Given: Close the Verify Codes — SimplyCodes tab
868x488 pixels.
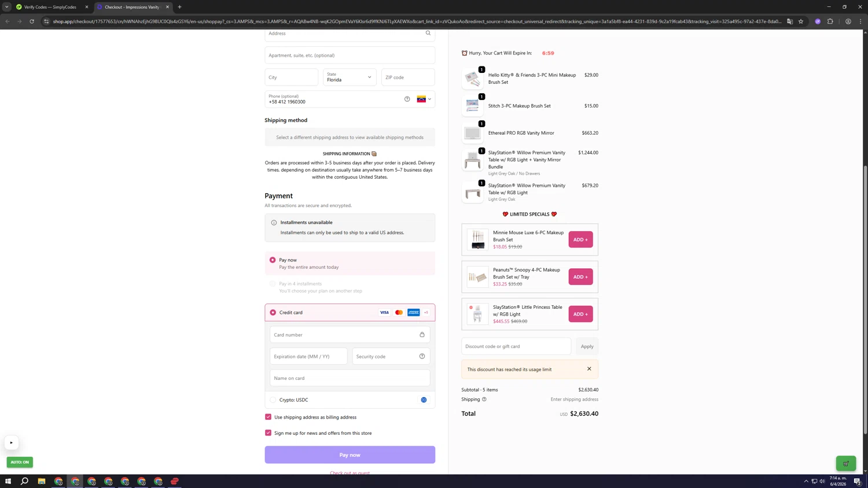Looking at the screenshot, I should [x=87, y=7].
